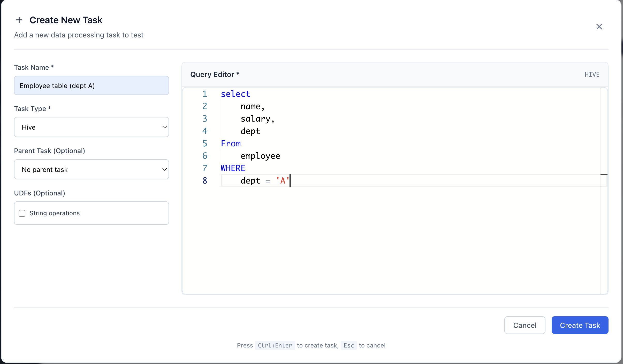Click line number 1 in the query editor
This screenshot has height=364, width=623.
click(x=205, y=94)
